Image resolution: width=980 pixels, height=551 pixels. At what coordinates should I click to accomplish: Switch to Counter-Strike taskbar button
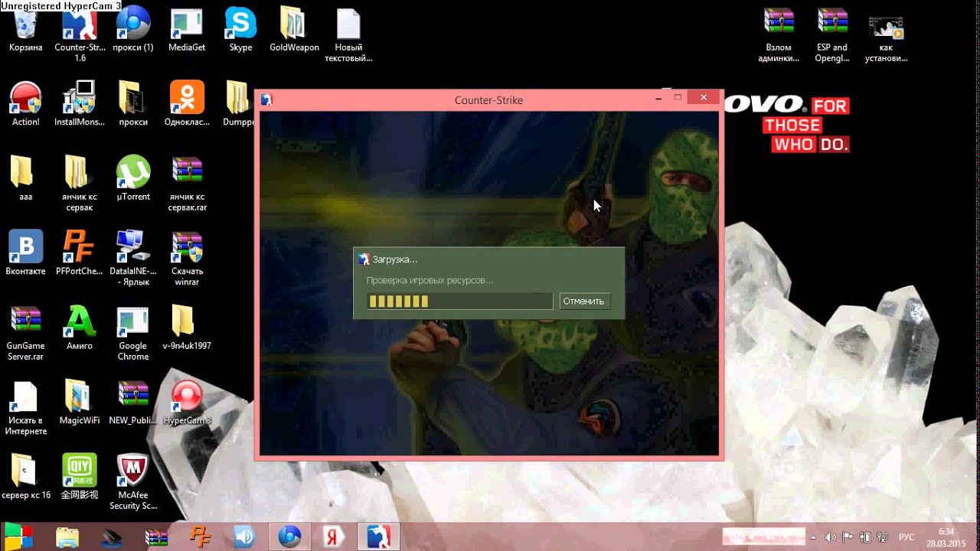click(x=378, y=536)
